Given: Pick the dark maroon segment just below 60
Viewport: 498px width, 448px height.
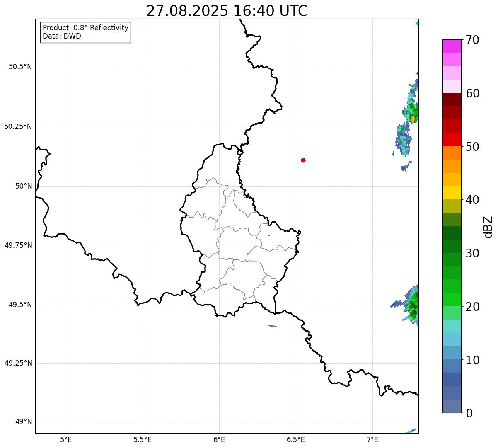Looking at the screenshot, I should pos(452,99).
